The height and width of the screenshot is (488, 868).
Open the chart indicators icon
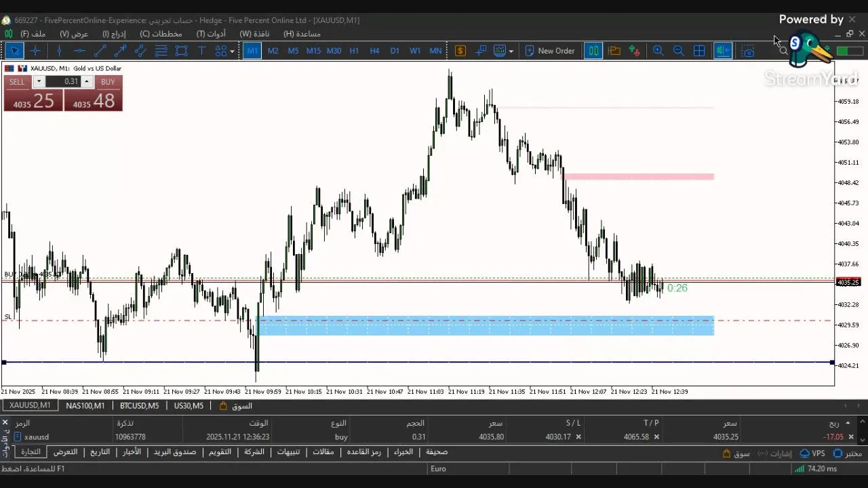tap(500, 51)
